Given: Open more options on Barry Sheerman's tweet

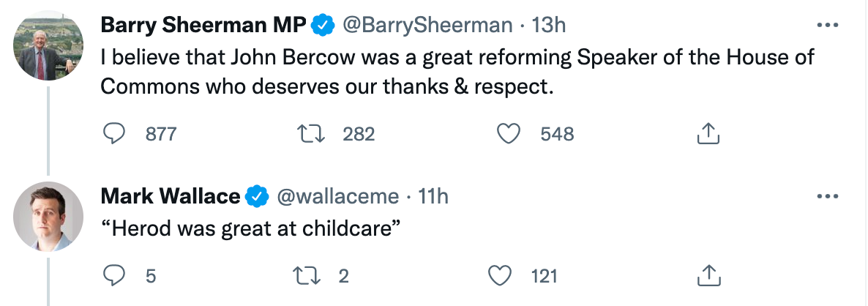Looking at the screenshot, I should 827,25.
